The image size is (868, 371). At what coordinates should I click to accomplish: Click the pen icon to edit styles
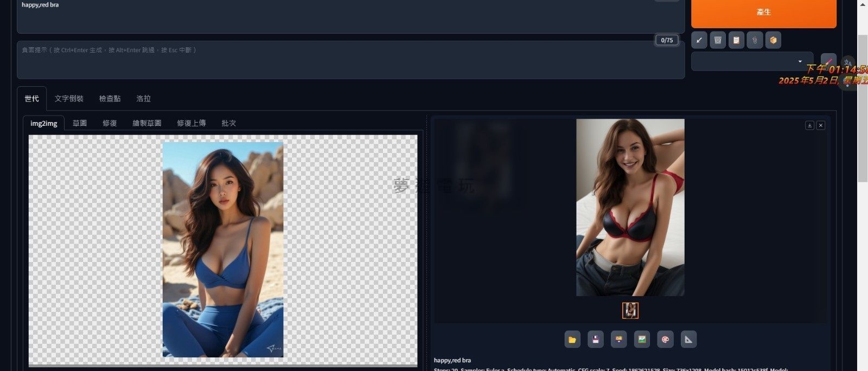tap(828, 61)
